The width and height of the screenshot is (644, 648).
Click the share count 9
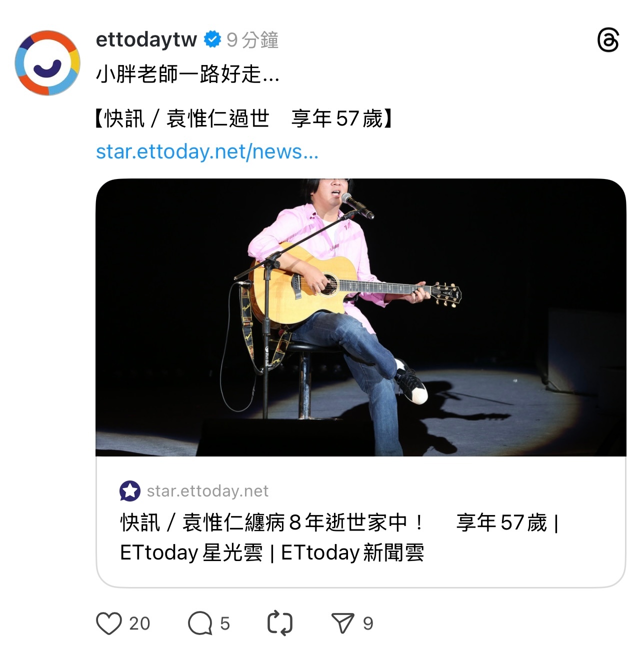coord(368,623)
